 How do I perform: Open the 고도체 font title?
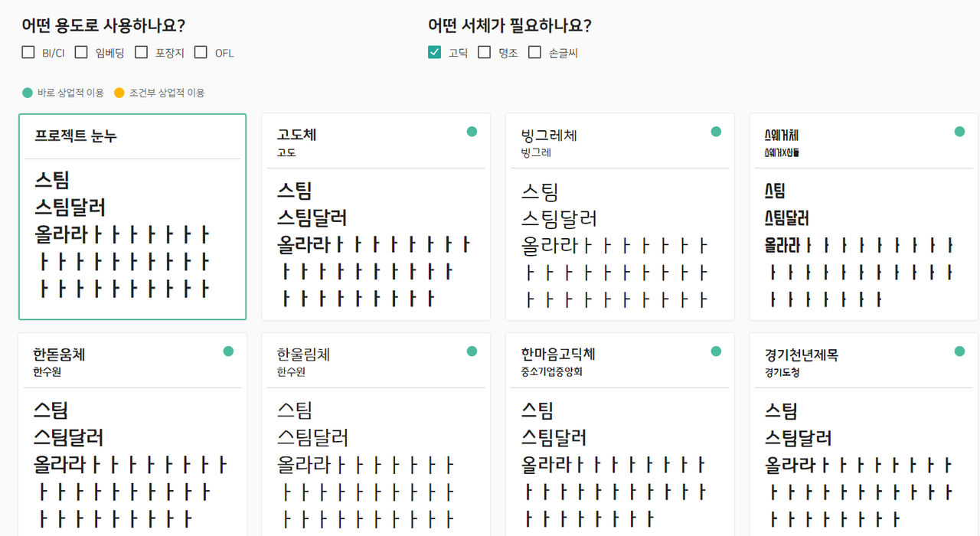tap(296, 135)
